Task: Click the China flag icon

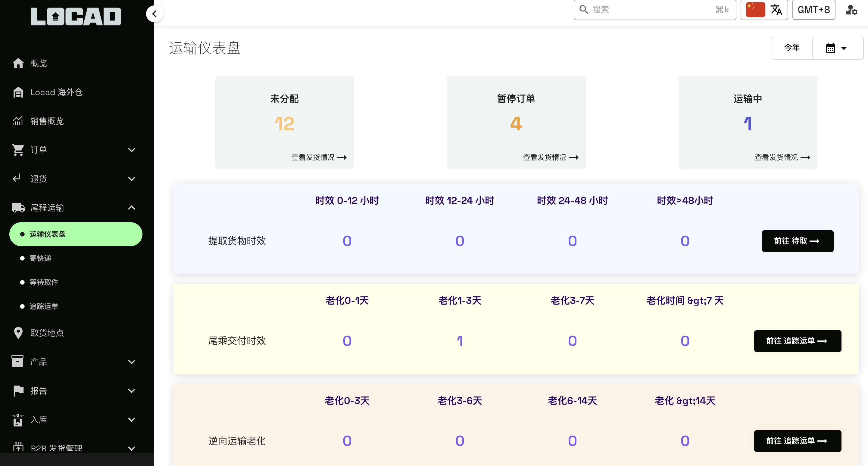Action: click(x=755, y=10)
